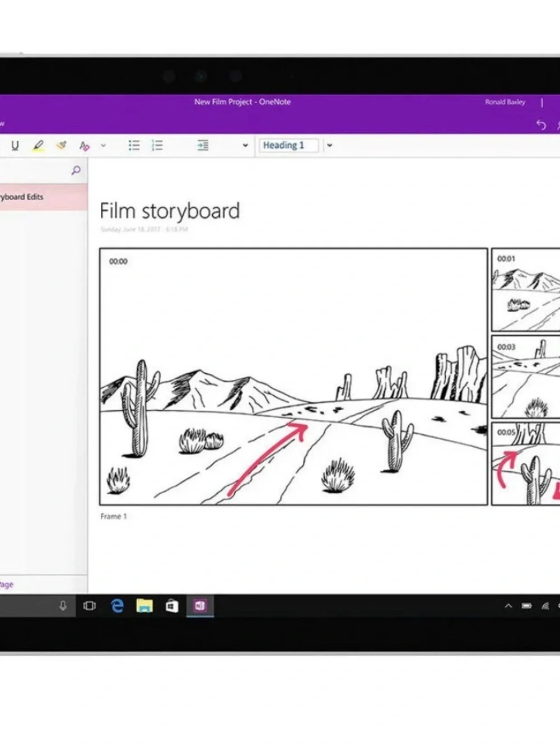Apply a numbered list

(157, 146)
